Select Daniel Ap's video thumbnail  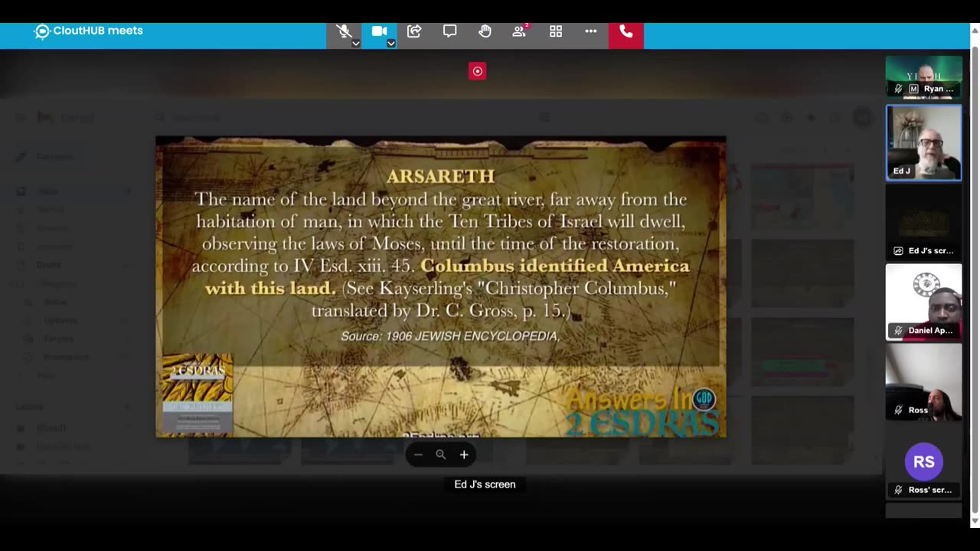[x=923, y=302]
